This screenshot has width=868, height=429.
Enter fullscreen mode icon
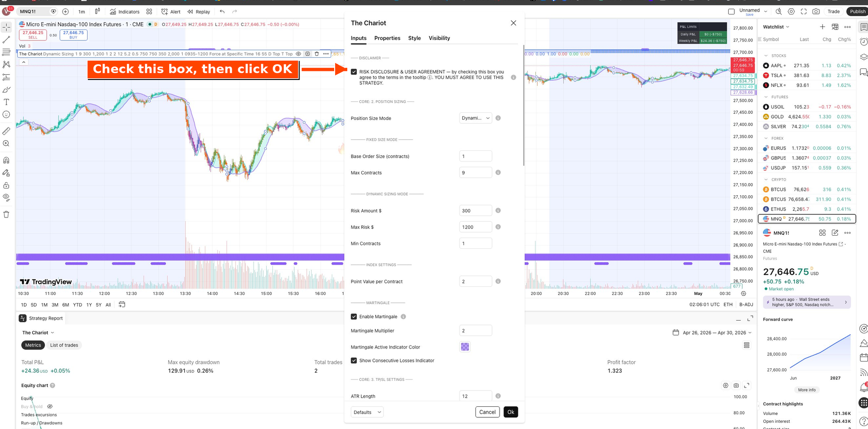point(803,12)
